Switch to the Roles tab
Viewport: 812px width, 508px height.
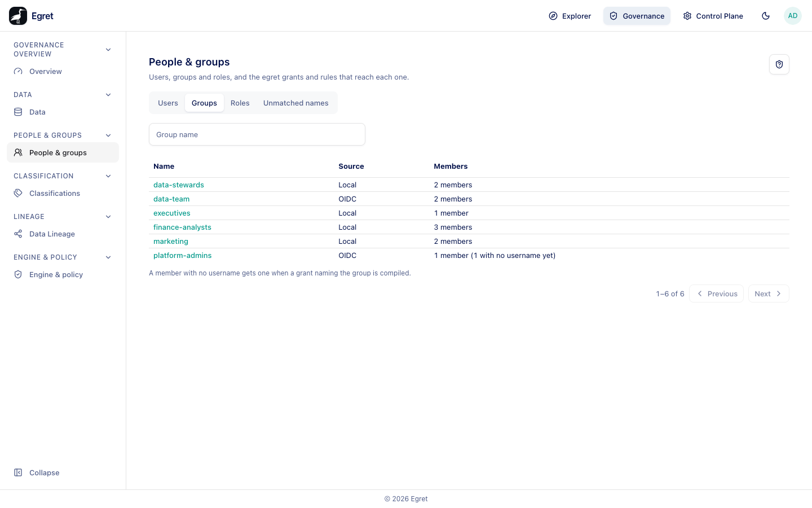coord(240,103)
